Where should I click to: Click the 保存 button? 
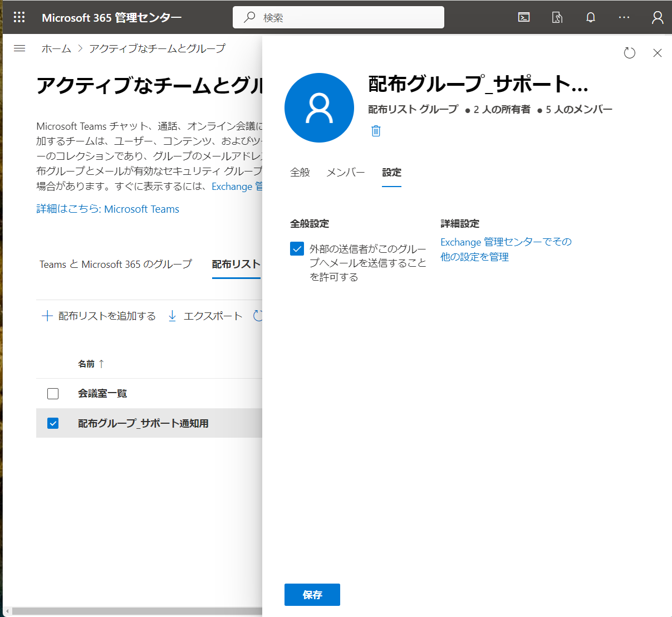(312, 595)
